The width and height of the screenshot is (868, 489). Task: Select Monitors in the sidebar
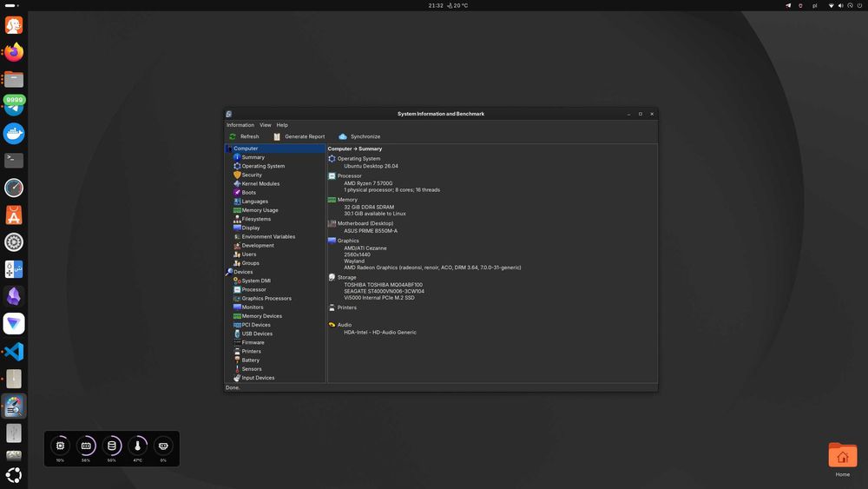coord(252,307)
